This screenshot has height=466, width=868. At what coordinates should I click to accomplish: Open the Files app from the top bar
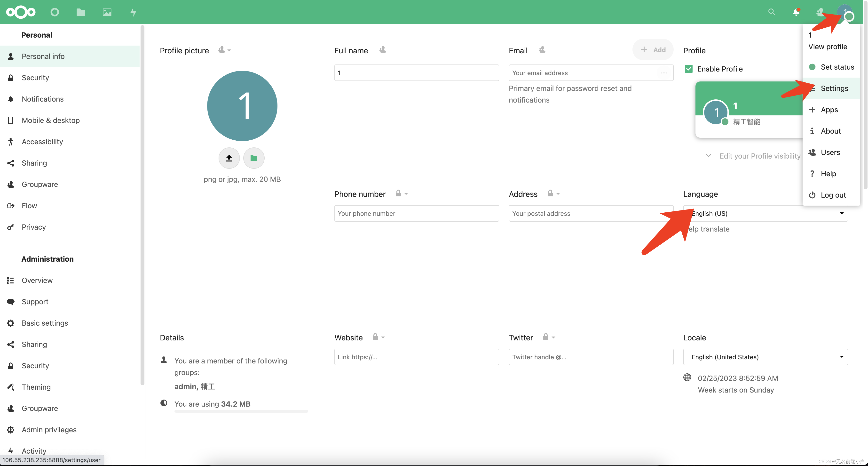point(80,12)
